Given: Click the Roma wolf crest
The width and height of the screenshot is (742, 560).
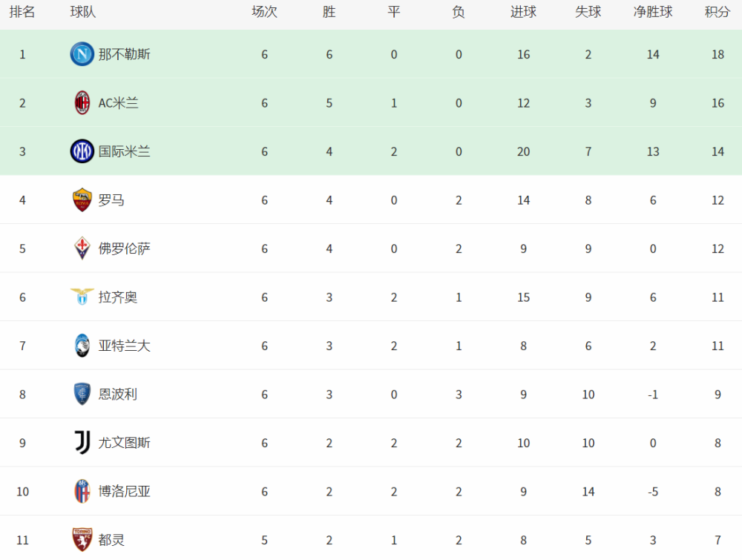Looking at the screenshot, I should [x=82, y=200].
